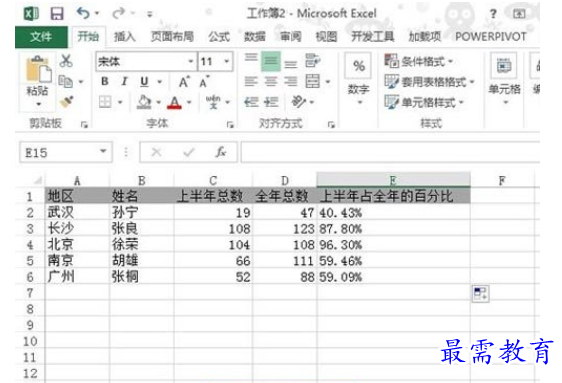Image resolution: width=562 pixels, height=383 pixels.
Task: Toggle Underline formatting
Action: (144, 82)
